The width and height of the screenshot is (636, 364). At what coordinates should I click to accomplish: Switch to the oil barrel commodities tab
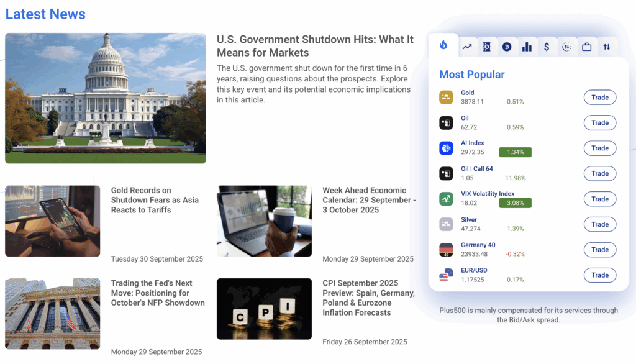click(486, 47)
